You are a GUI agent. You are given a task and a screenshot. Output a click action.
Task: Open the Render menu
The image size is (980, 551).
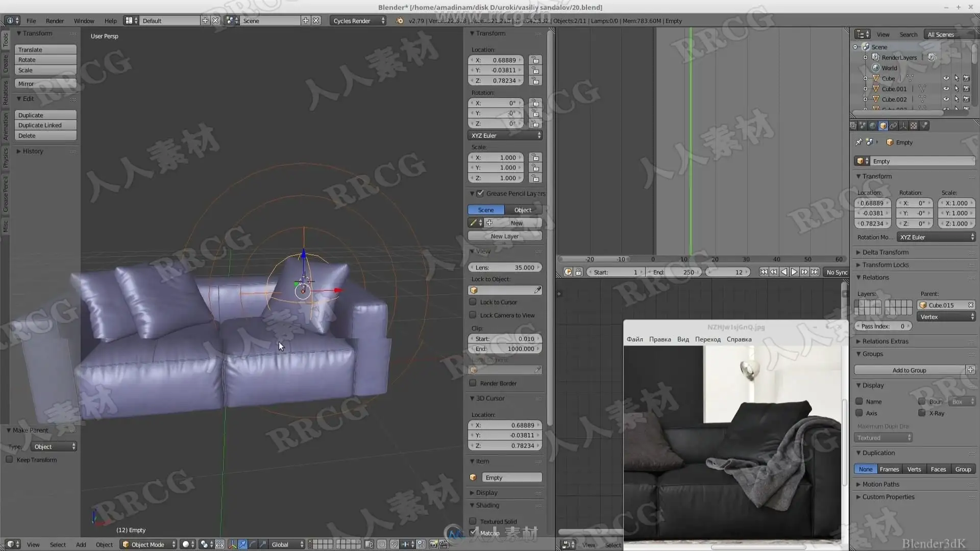(55, 21)
